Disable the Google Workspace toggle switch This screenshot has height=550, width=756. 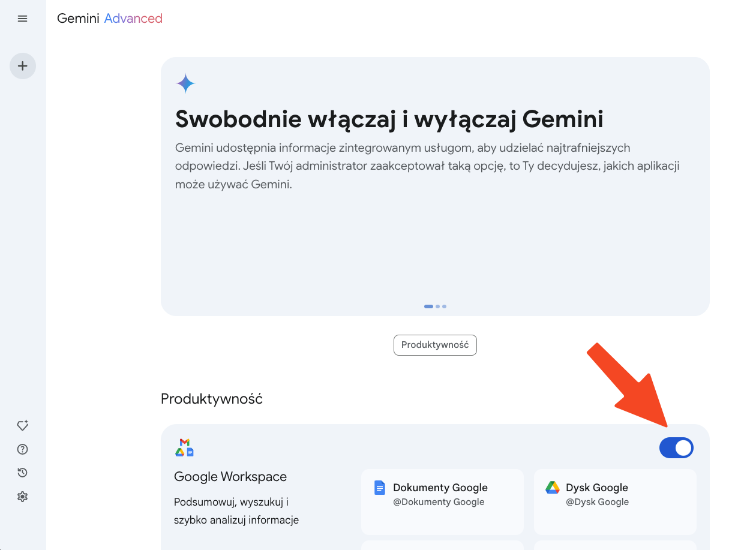point(676,447)
